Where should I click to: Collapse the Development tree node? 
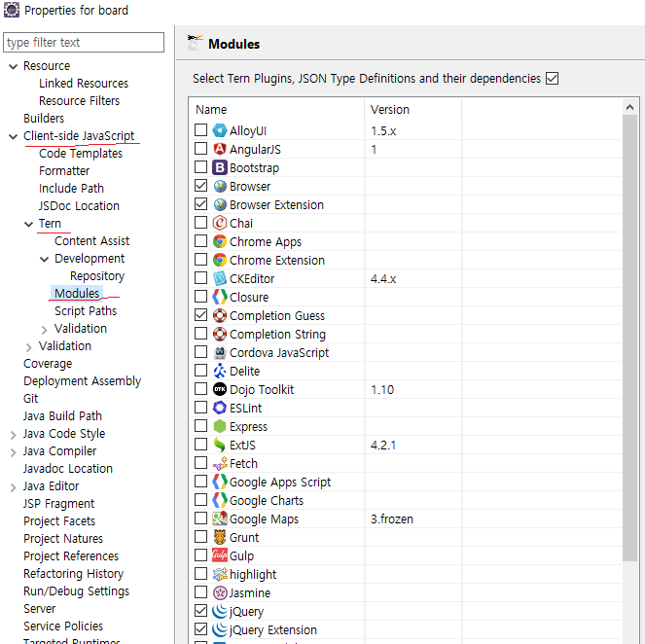44,259
